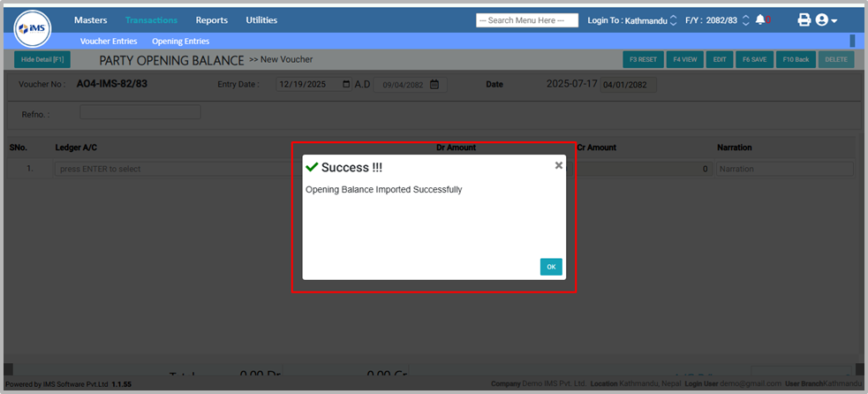The height and width of the screenshot is (394, 868).
Task: Click the Hide Detail [F1] button
Action: click(42, 60)
